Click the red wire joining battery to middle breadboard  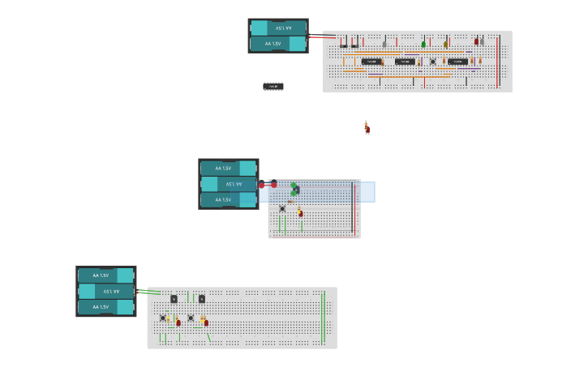click(268, 186)
